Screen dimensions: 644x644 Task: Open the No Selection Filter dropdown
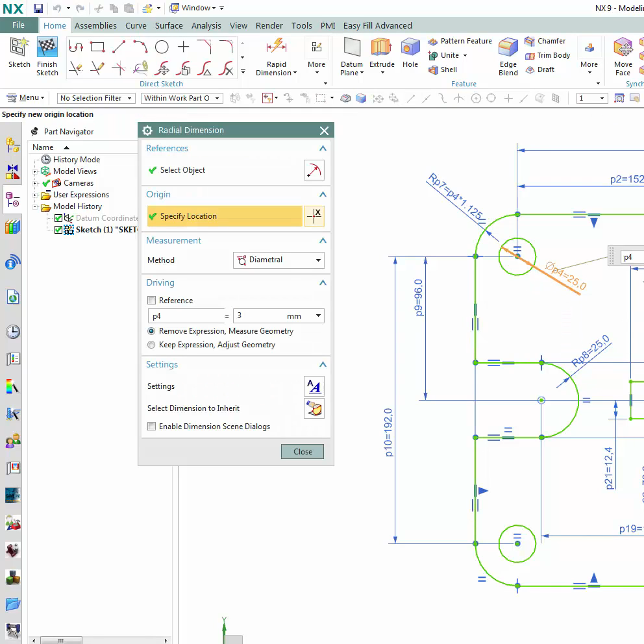click(96, 98)
